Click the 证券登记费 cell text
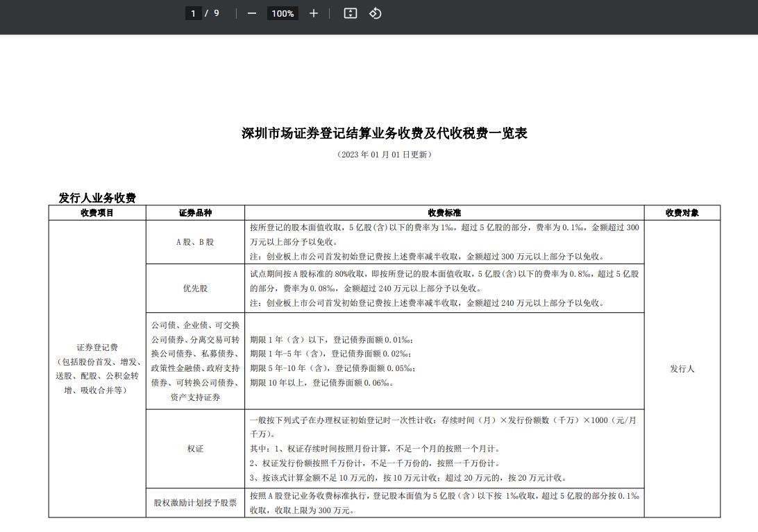This screenshot has width=758, height=532. (97, 347)
